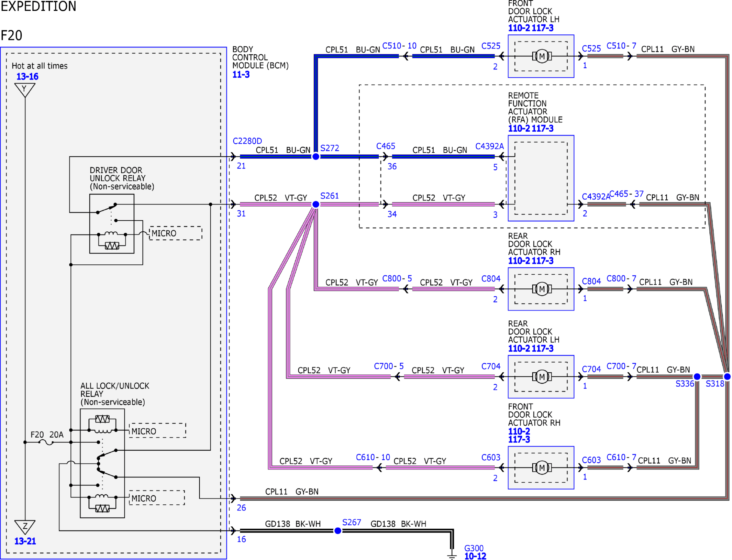This screenshot has width=732, height=560.
Task: Click the upper MICRO box of All Lock/Unlock Relay
Action: click(158, 431)
